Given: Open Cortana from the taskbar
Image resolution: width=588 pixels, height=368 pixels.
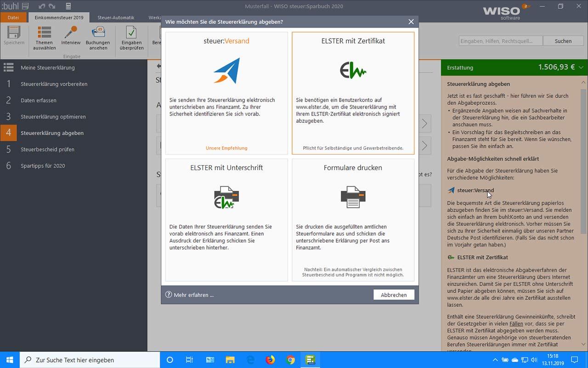Looking at the screenshot, I should (x=170, y=360).
